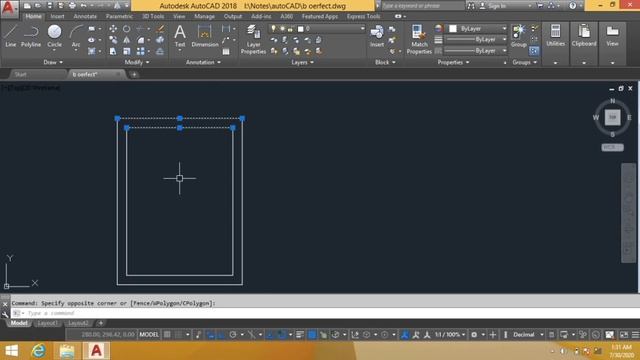Click the object color wheel swatch
This screenshot has width=640, height=360.
[438, 29]
